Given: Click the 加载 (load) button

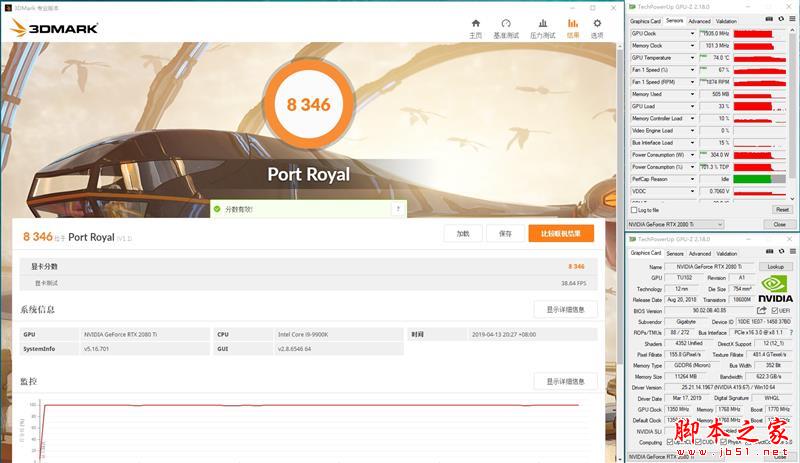Looking at the screenshot, I should (463, 233).
